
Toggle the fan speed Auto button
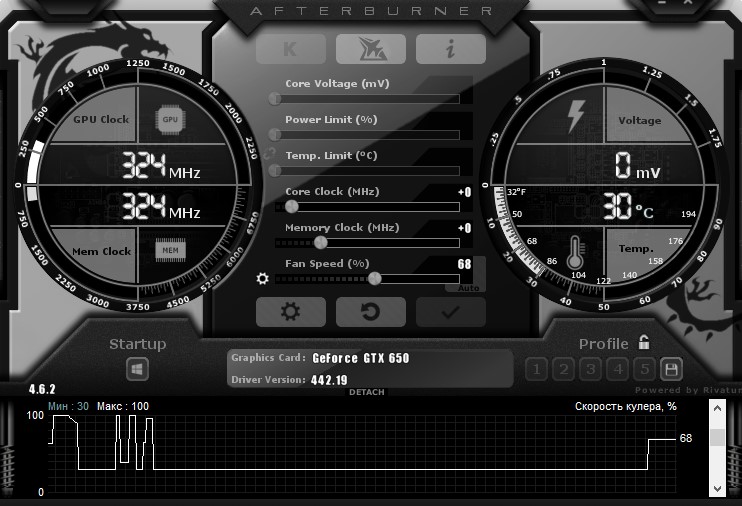pos(468,288)
